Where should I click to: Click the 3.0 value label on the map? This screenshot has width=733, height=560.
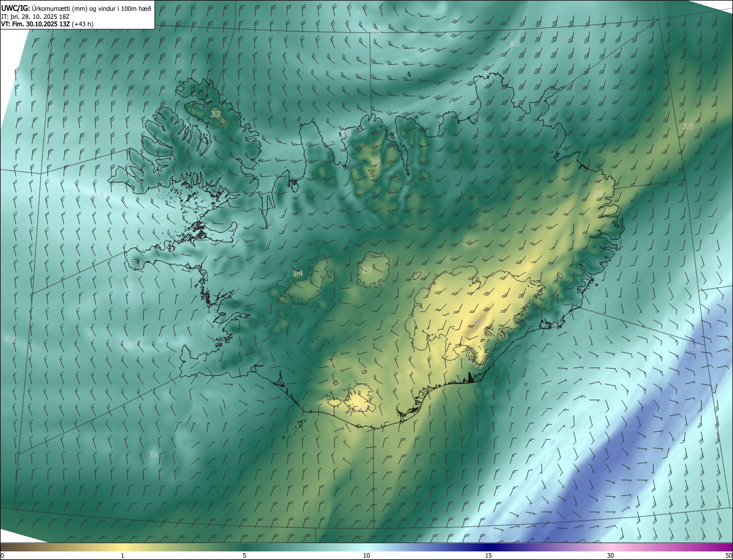(688, 126)
